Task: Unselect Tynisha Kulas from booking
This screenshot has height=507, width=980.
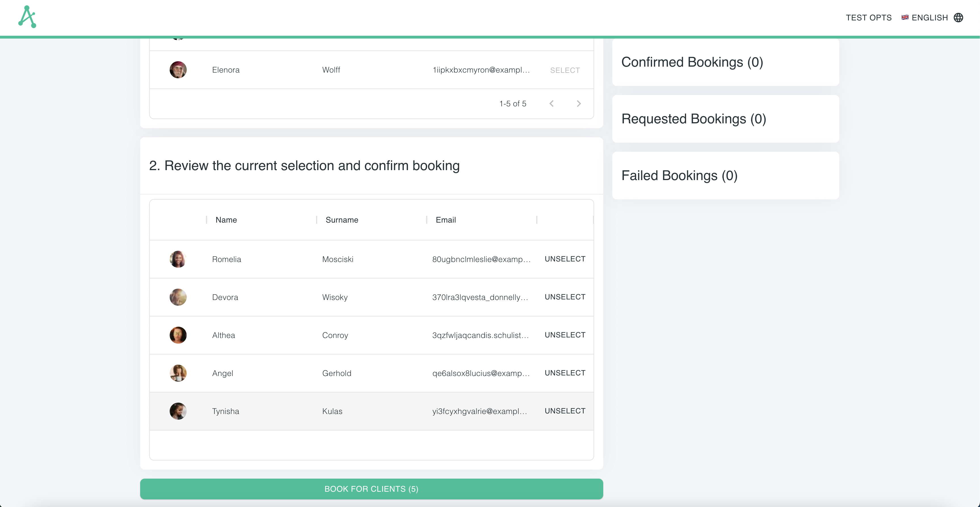Action: (x=565, y=411)
